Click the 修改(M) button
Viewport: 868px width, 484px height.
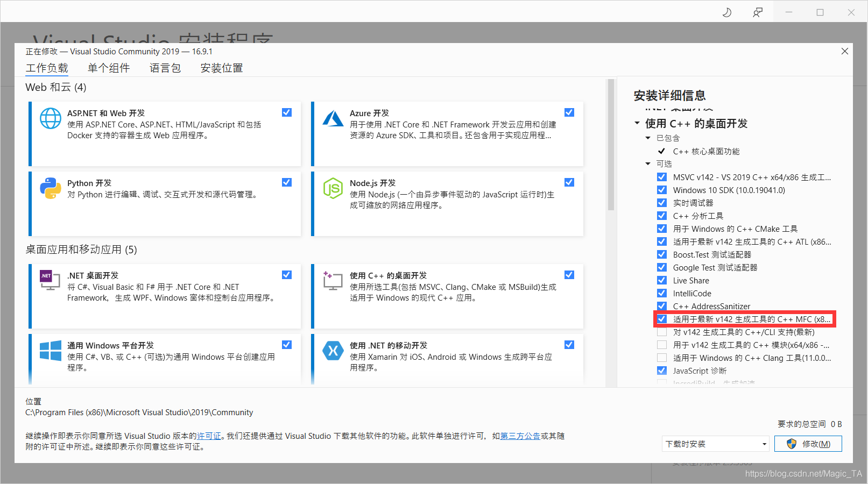point(808,444)
